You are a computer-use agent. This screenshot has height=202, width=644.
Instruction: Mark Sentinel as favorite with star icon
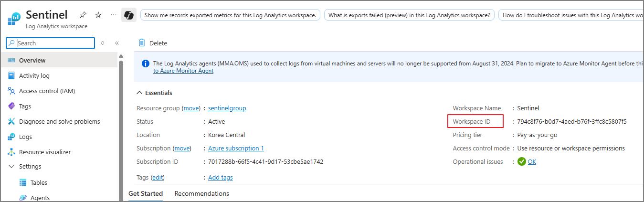98,15
